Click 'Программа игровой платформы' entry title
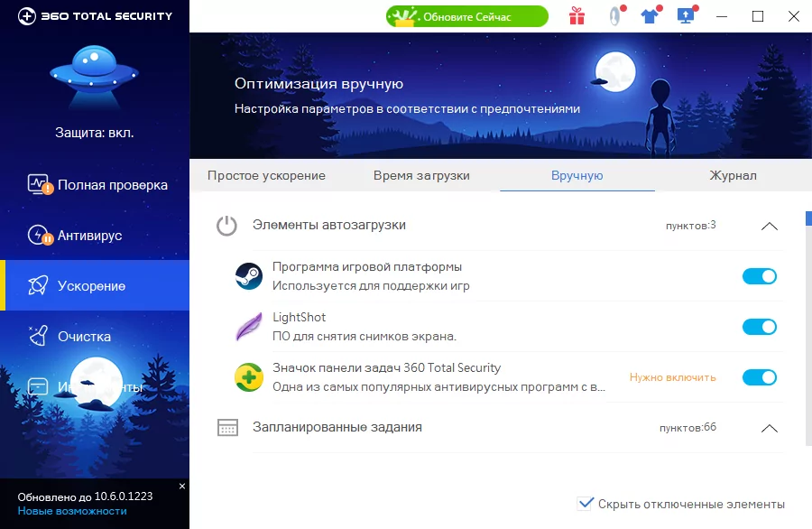The width and height of the screenshot is (812, 529). [367, 267]
